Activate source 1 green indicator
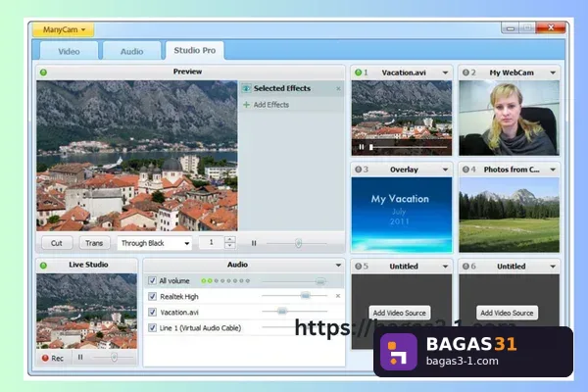 click(x=359, y=73)
